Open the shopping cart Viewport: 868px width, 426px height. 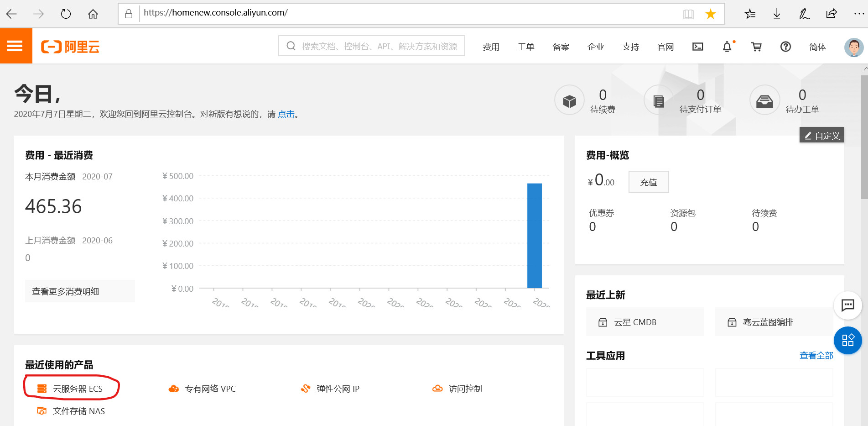coord(756,47)
